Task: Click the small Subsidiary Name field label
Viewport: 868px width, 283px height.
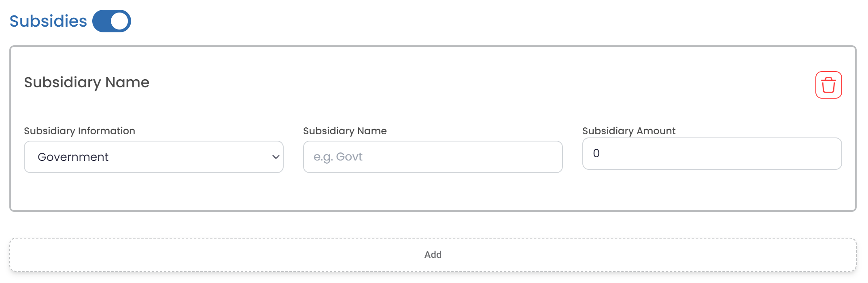Action: click(x=345, y=131)
